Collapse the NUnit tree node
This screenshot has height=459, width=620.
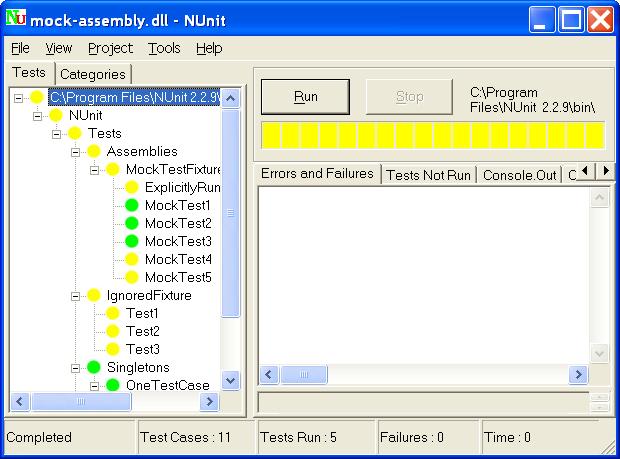(x=37, y=116)
